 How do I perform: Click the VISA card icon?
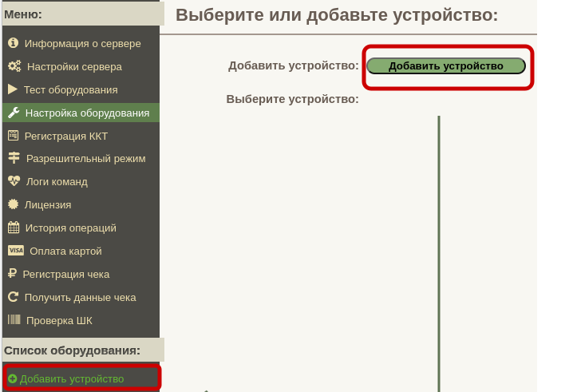(16, 251)
